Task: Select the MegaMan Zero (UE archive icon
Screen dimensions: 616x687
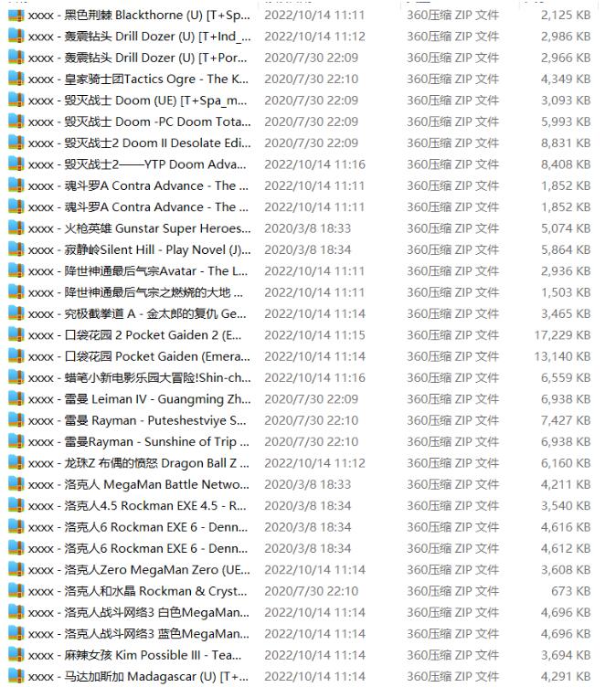Action: [16, 569]
